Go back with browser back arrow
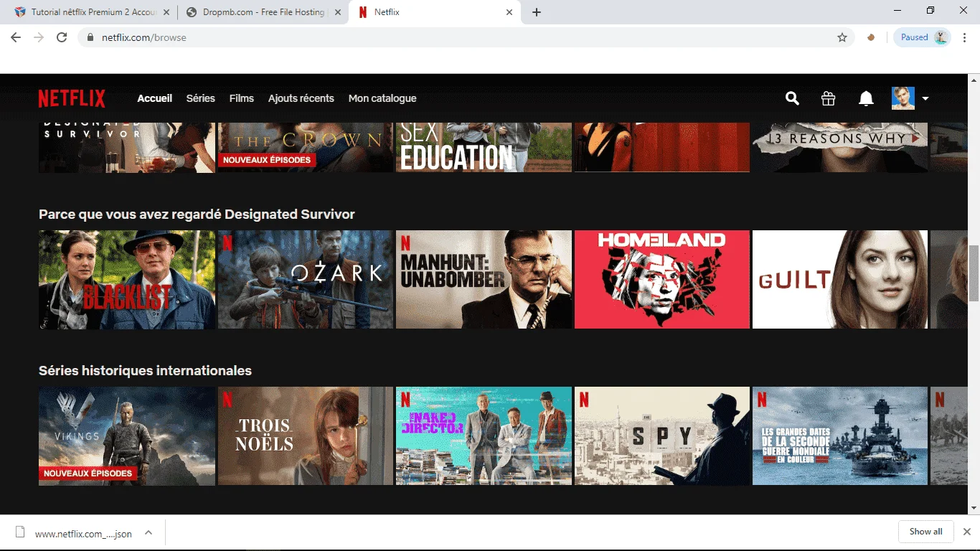980x551 pixels. click(x=16, y=37)
